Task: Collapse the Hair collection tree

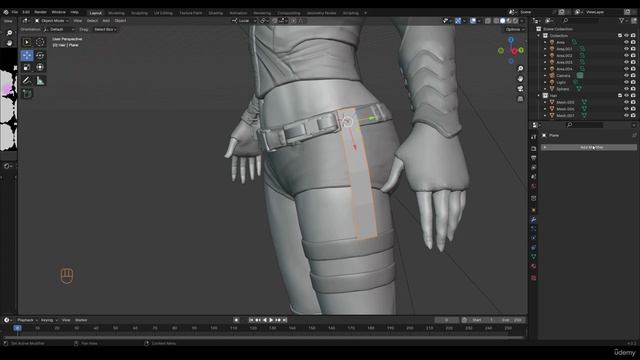Action: (x=539, y=96)
